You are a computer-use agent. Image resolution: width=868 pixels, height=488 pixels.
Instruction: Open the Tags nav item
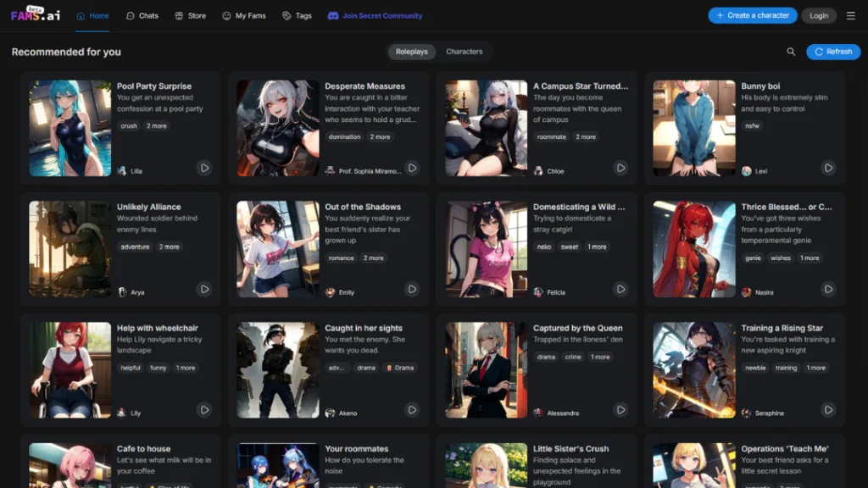pos(298,15)
